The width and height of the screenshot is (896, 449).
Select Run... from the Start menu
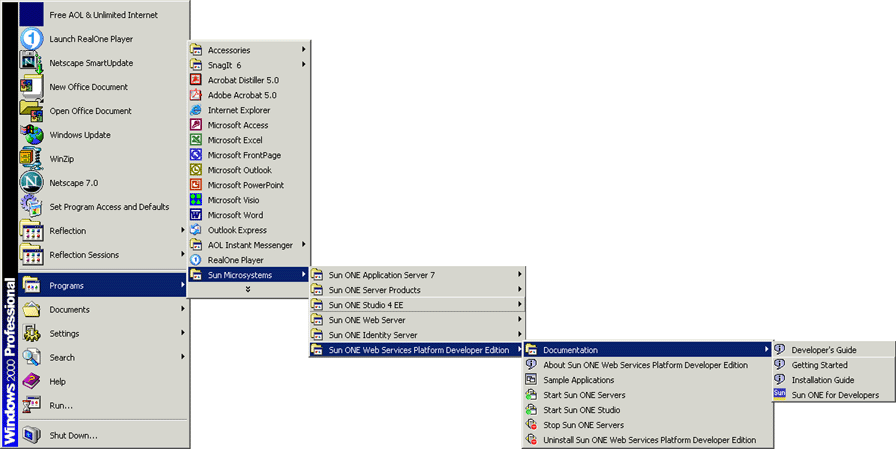point(103,405)
